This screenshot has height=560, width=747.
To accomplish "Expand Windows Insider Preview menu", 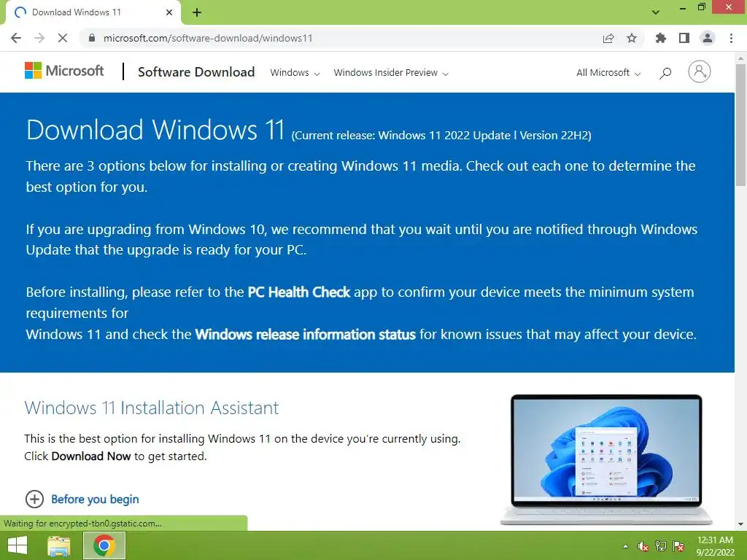I will click(x=391, y=72).
